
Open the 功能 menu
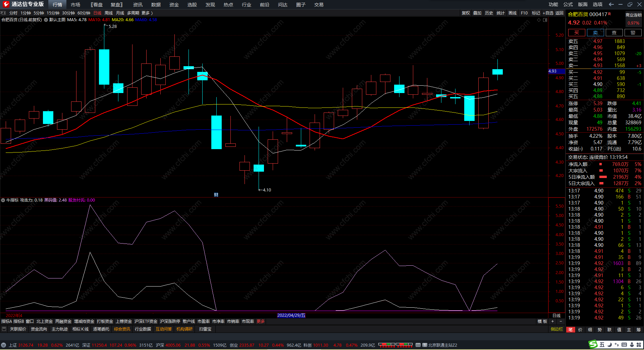[553, 4]
